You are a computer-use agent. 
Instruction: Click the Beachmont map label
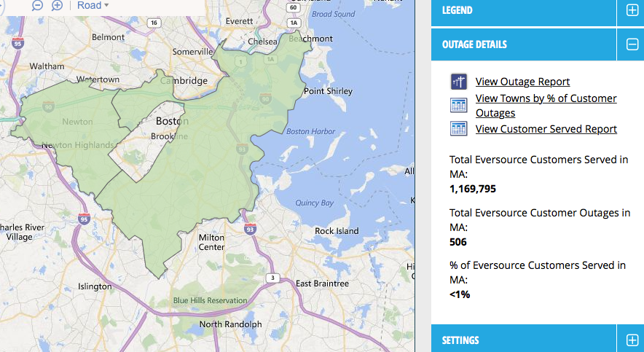(310, 39)
